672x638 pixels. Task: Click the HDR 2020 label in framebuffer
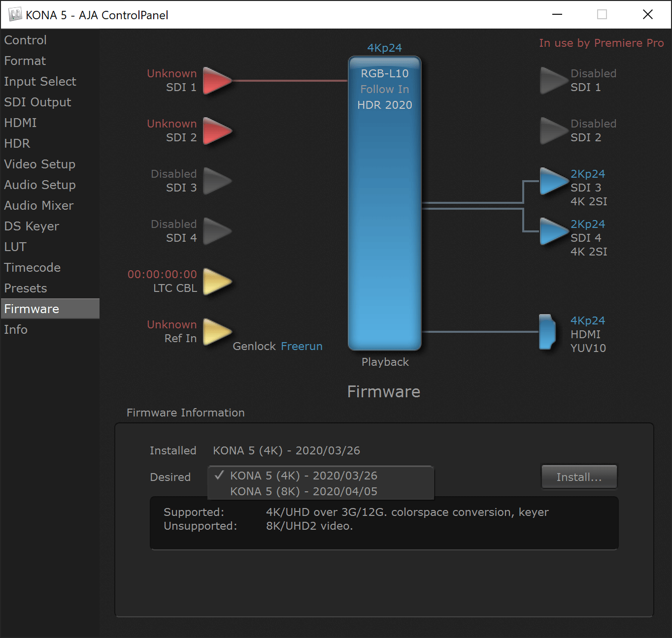click(x=385, y=105)
